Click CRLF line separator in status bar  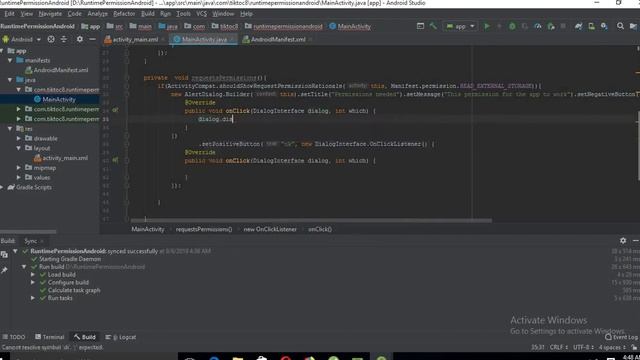pos(558,347)
